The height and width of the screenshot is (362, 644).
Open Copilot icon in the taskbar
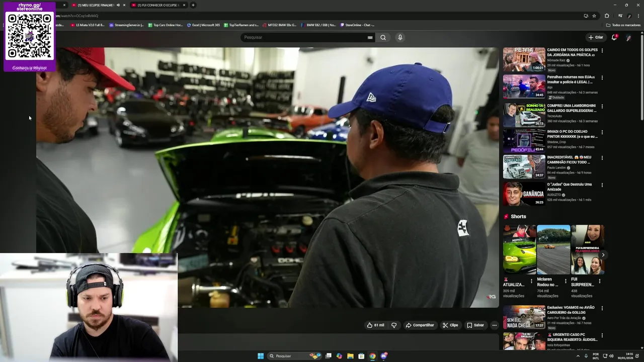pos(339,356)
